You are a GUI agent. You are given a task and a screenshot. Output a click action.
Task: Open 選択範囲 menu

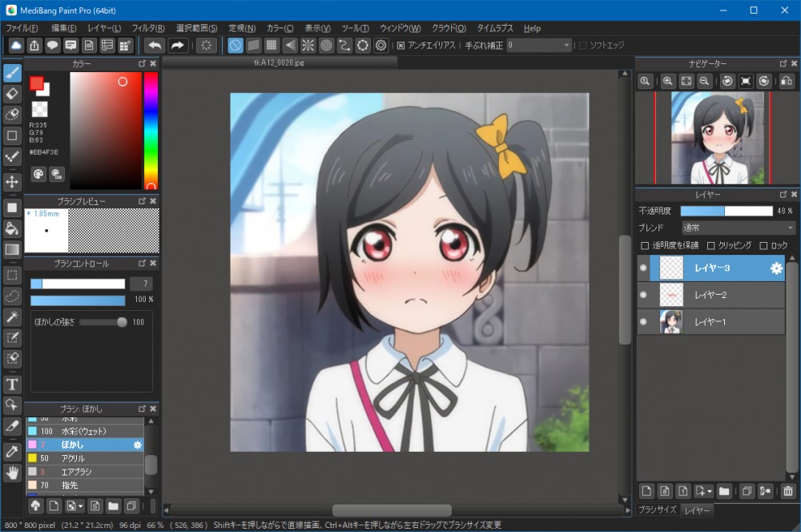coord(197,28)
